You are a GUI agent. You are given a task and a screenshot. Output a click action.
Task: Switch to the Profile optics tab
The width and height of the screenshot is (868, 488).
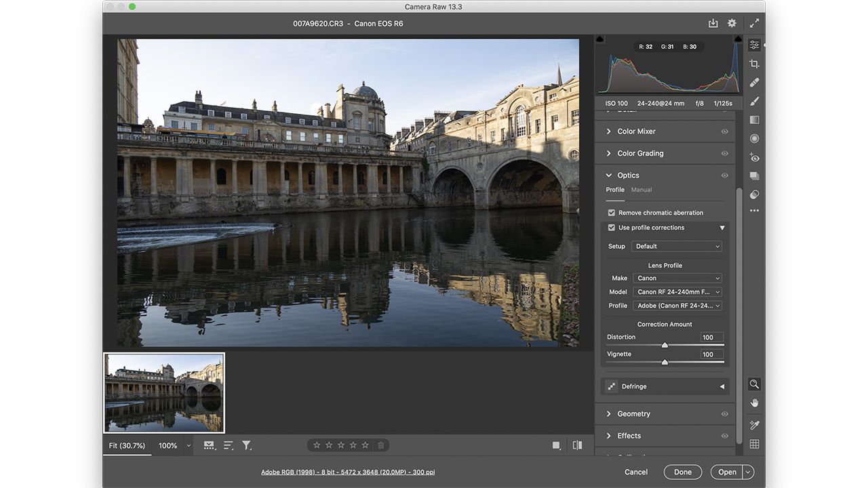pos(615,190)
